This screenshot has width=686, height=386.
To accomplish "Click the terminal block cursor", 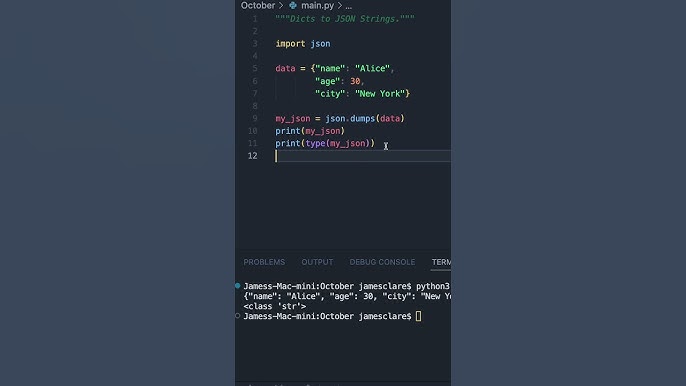I will [419, 316].
